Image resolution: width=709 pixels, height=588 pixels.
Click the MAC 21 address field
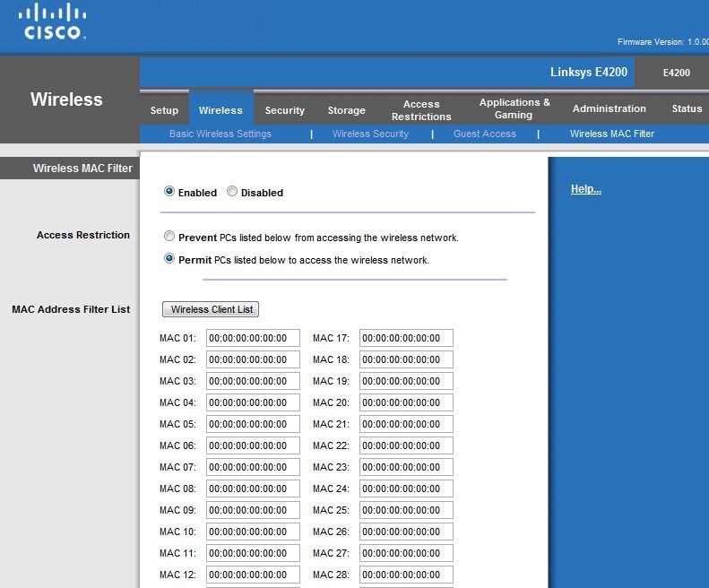pyautogui.click(x=407, y=424)
